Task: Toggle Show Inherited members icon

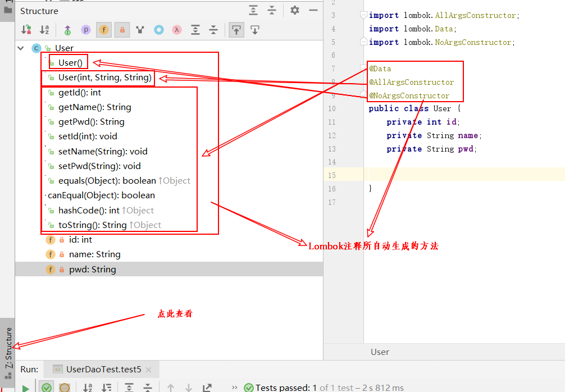Action: [67, 30]
